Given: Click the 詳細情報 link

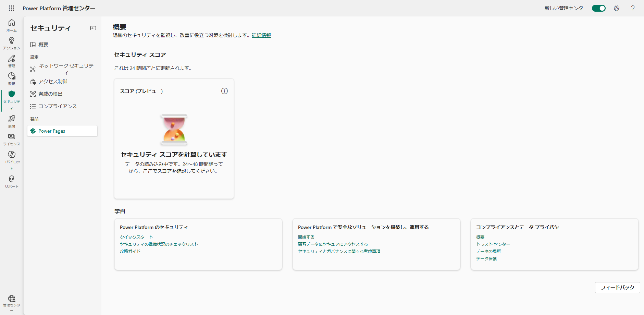Looking at the screenshot, I should (x=261, y=35).
